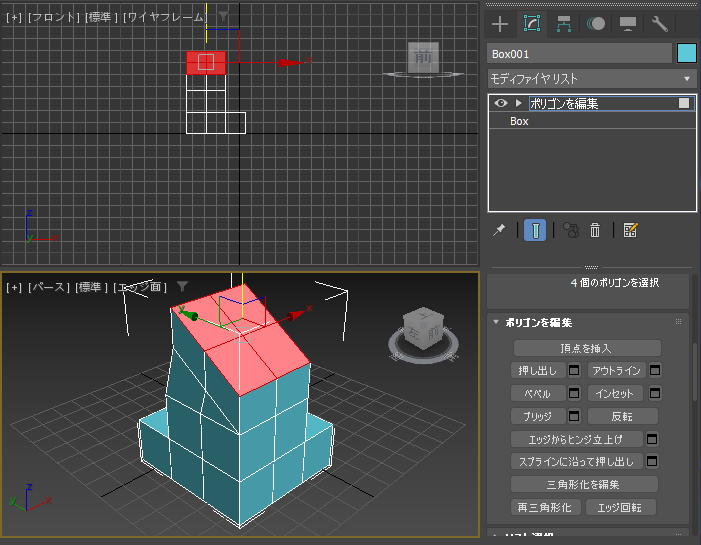
Task: Open the object color swatch
Action: click(686, 54)
